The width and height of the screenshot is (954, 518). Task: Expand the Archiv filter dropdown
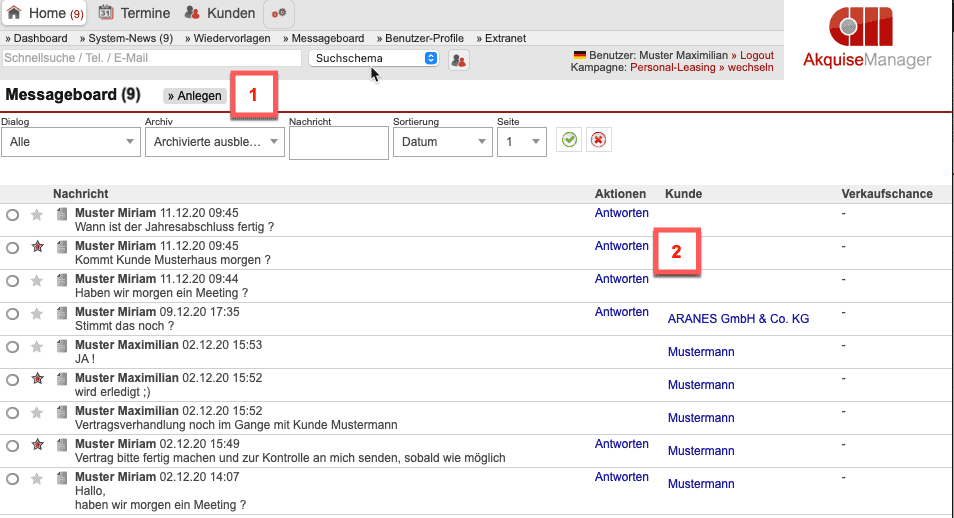(214, 142)
